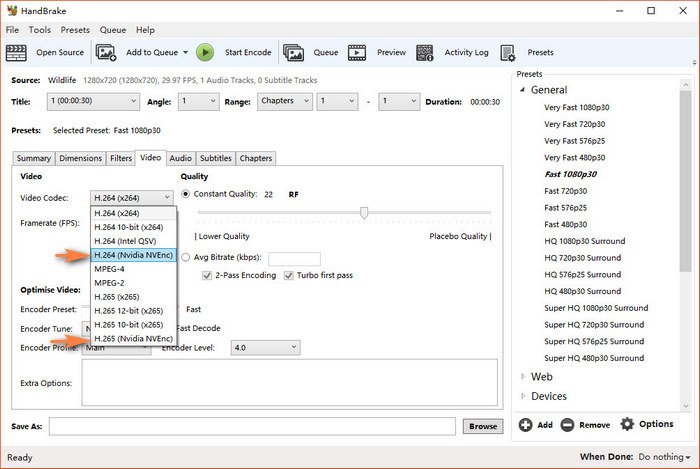Choose H.264 (Nvidia NVEnc) codec option

[133, 255]
